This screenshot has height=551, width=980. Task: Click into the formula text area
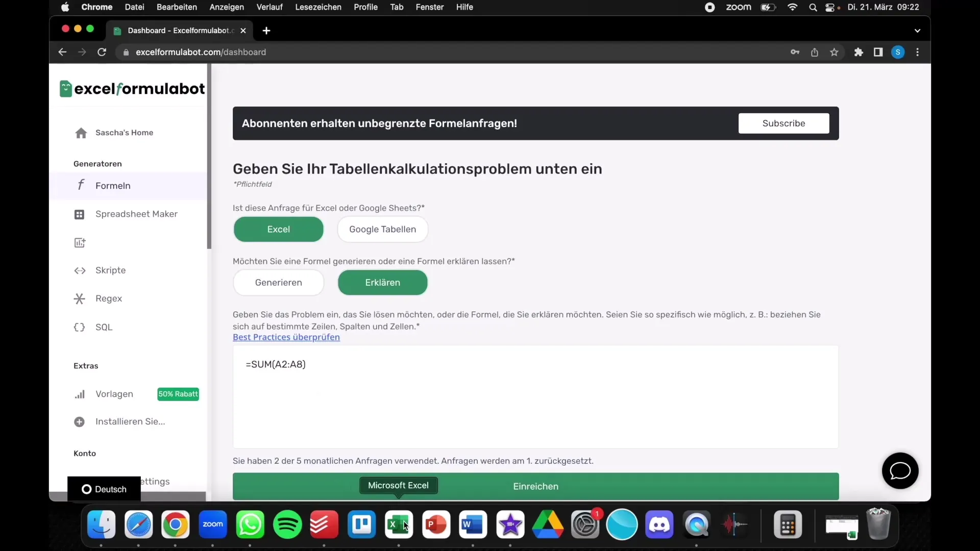(535, 397)
